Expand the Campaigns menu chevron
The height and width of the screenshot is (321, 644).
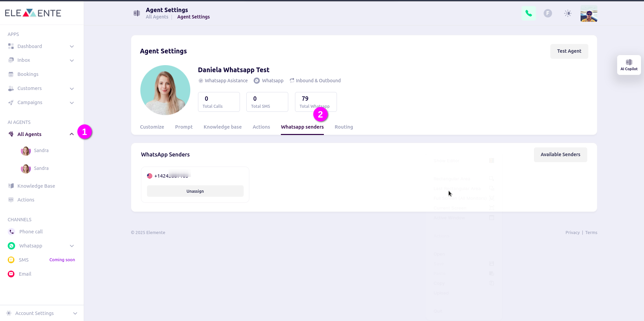(72, 103)
